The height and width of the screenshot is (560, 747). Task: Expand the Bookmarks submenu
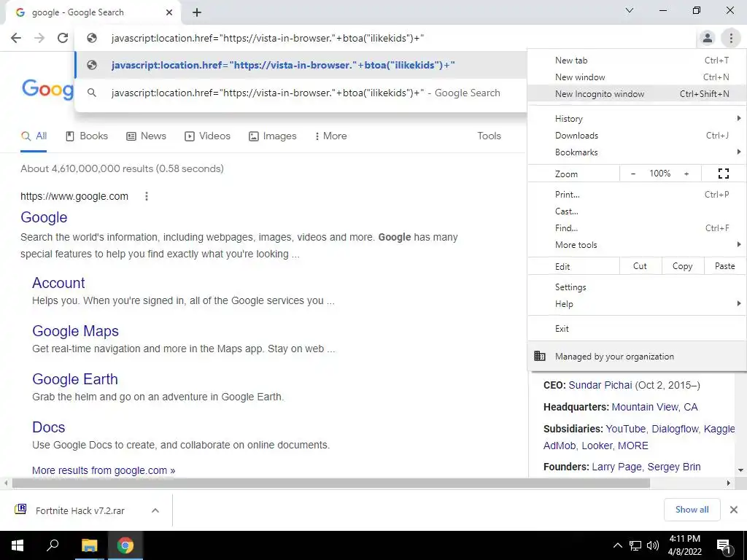(x=638, y=152)
